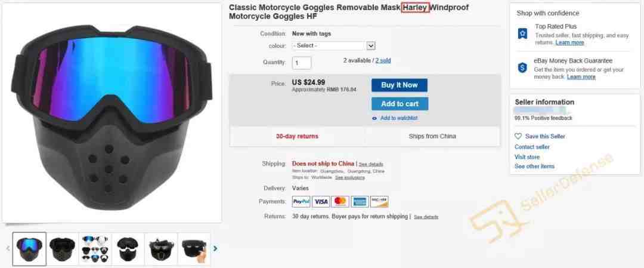
Task: Select the all-black goggles thumbnail
Action: [x=63, y=249]
